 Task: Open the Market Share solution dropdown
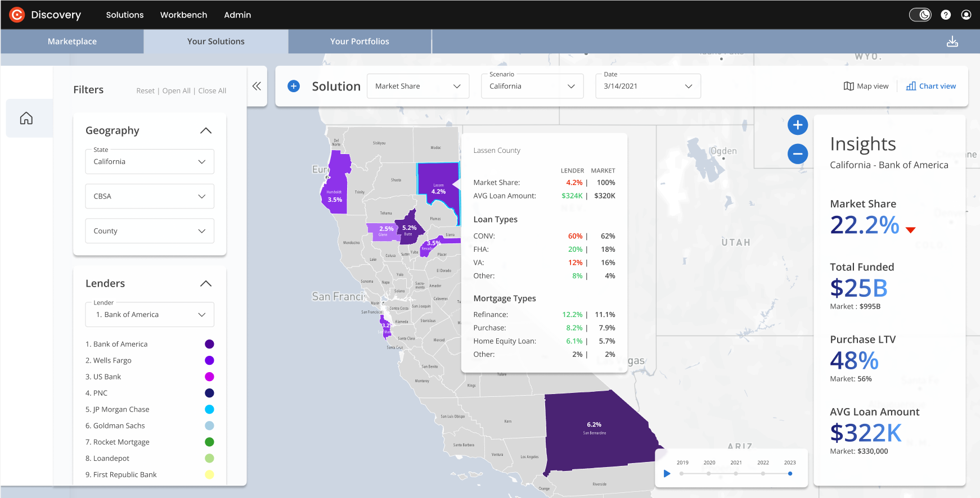click(418, 86)
